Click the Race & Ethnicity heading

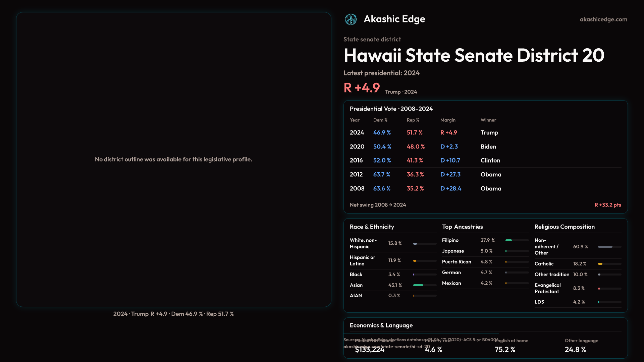[x=372, y=227]
